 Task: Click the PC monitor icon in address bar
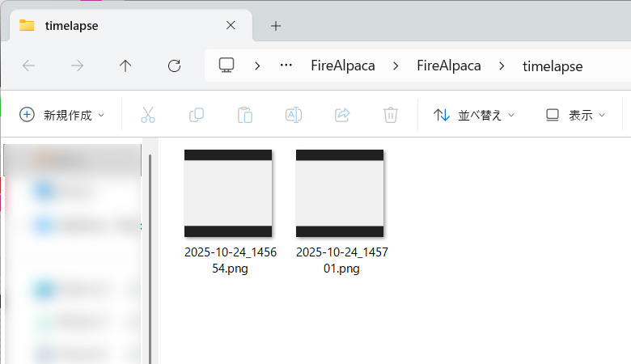pos(227,66)
